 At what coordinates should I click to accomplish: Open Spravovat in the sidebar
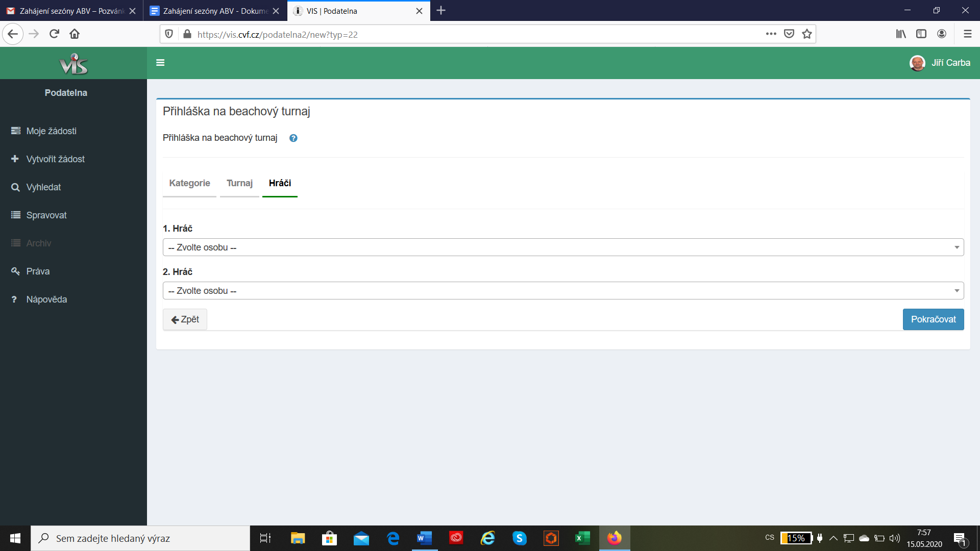click(46, 215)
